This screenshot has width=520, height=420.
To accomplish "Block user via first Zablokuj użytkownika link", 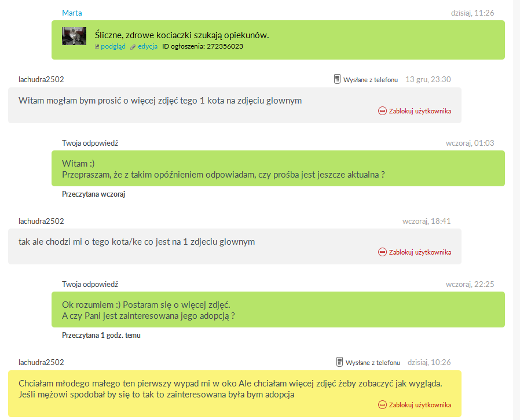I will [x=420, y=111].
